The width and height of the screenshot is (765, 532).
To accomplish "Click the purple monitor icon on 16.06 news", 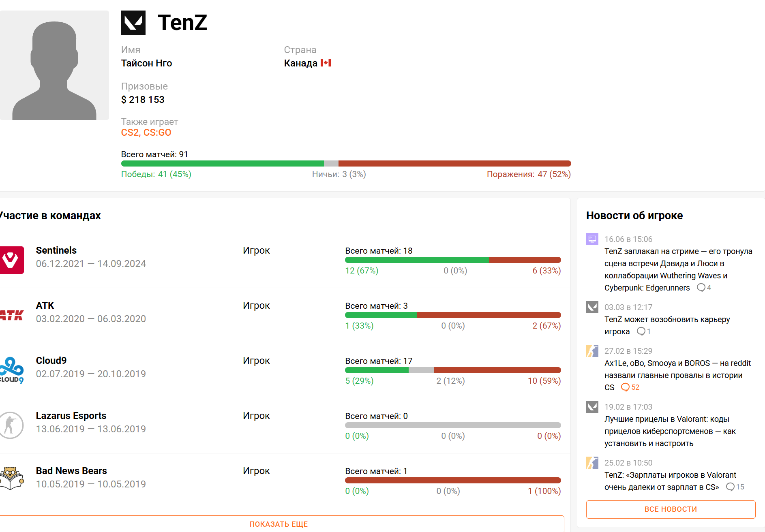I will pos(592,239).
